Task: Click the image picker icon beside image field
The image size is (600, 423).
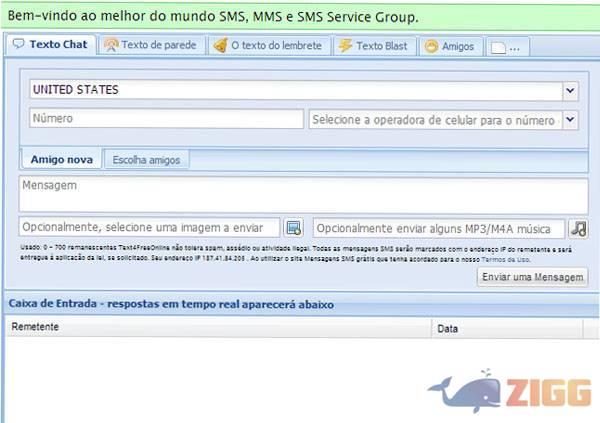Action: click(x=293, y=228)
